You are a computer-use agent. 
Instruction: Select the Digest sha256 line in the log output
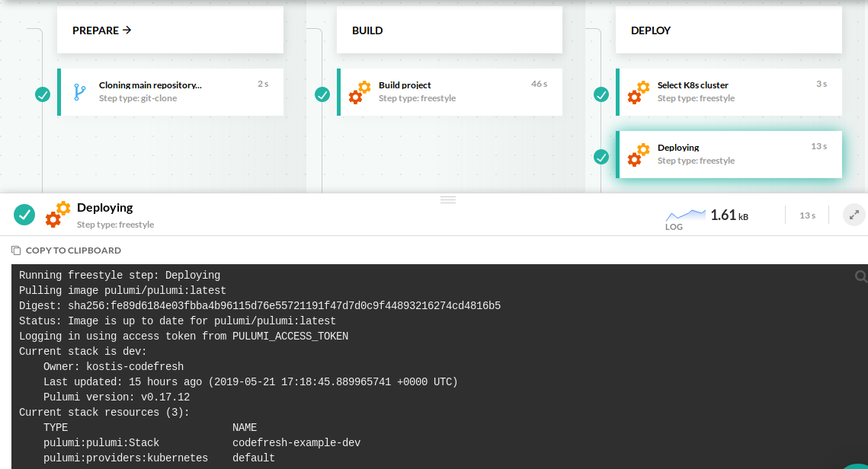(259, 305)
